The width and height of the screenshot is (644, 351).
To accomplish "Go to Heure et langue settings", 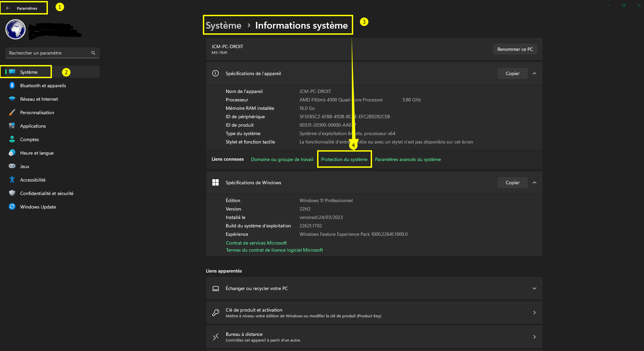I will pos(37,153).
